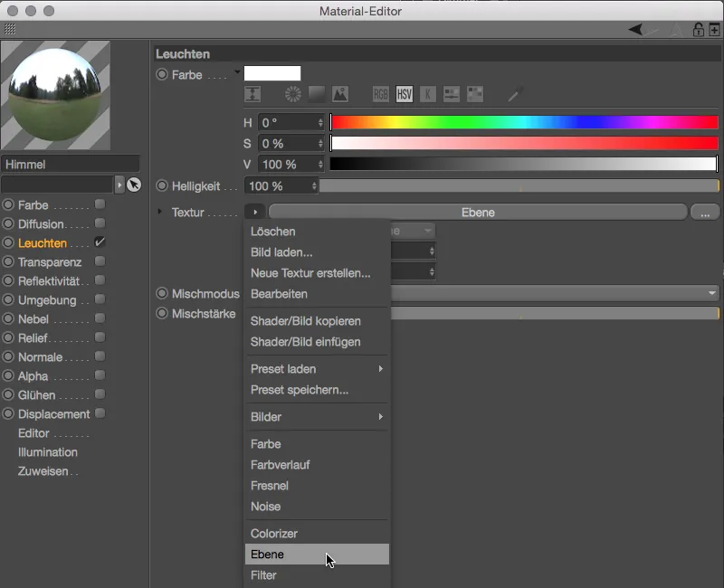Select Farbverlauf from the menu
The width and height of the screenshot is (724, 588).
[x=318, y=465]
